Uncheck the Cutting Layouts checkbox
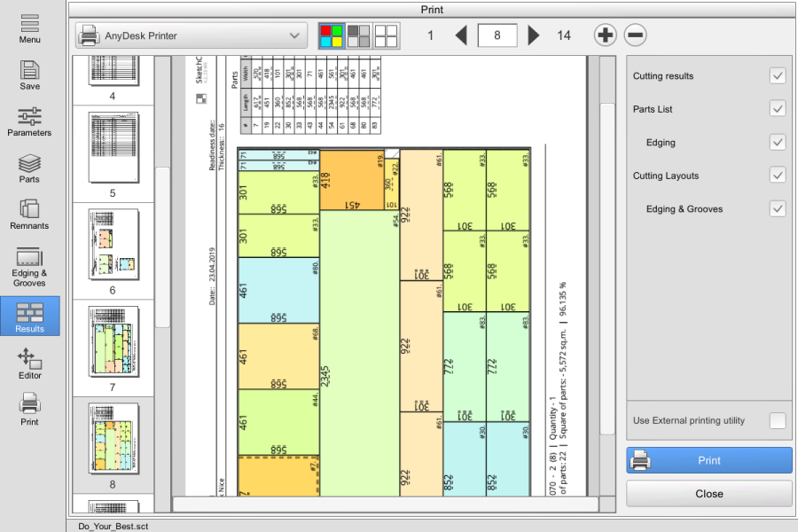The image size is (798, 532). (x=778, y=176)
